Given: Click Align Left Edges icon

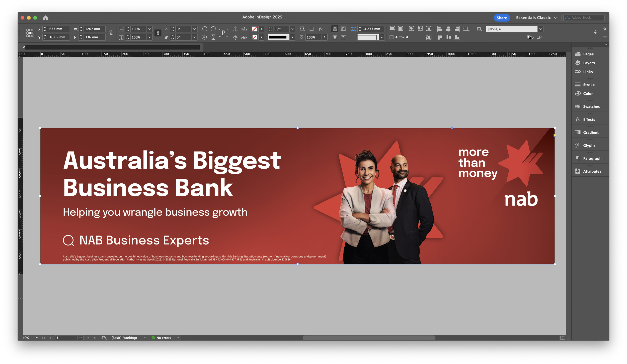Looking at the screenshot, I should (x=440, y=29).
